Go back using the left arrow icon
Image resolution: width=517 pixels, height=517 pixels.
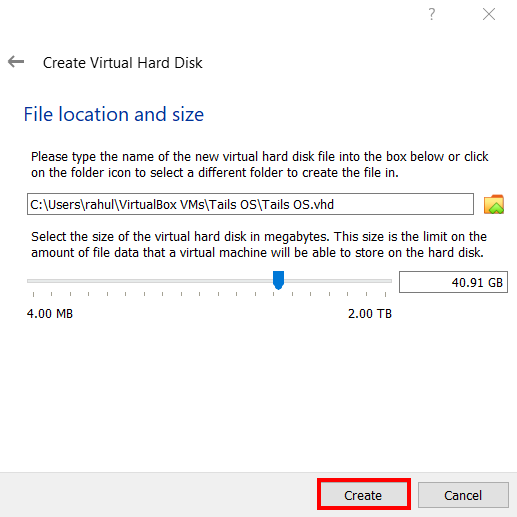(x=16, y=62)
